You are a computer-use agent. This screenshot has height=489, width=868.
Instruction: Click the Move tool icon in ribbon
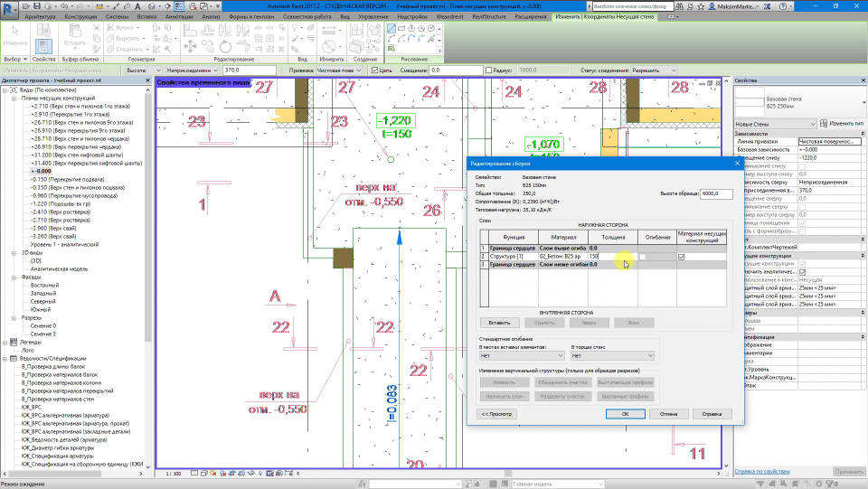[x=190, y=46]
